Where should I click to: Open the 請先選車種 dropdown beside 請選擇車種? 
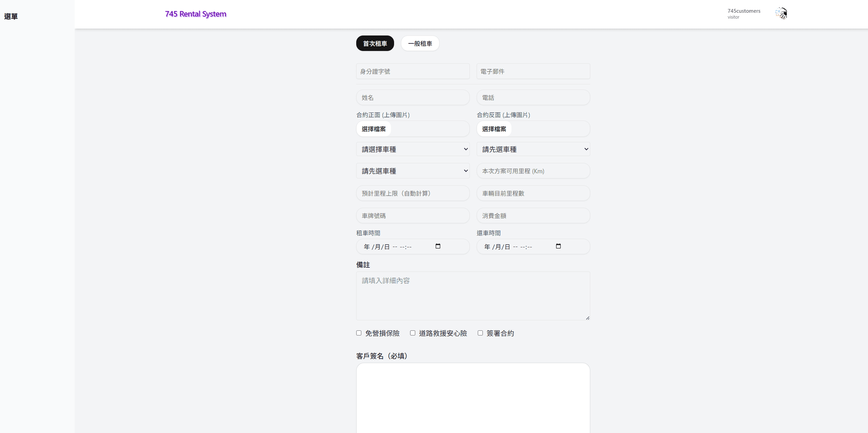point(533,149)
